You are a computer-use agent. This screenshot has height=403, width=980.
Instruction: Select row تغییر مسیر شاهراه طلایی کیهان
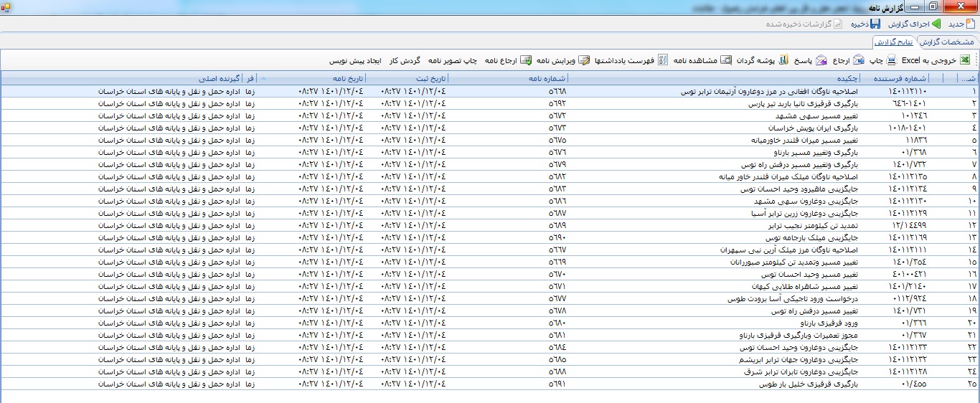point(489,287)
